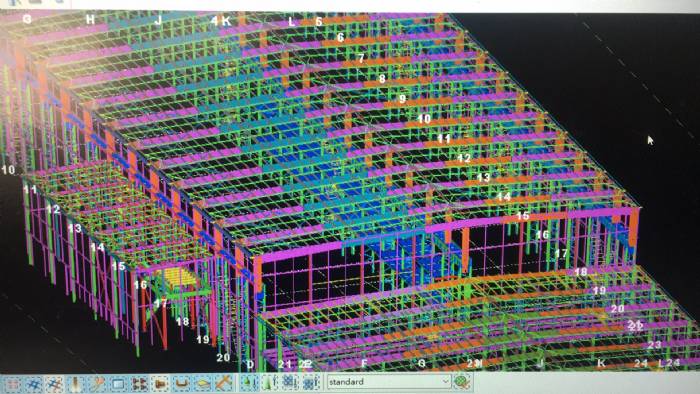
Task: Open selection filter dialog icon beside dropdown
Action: (x=462, y=382)
